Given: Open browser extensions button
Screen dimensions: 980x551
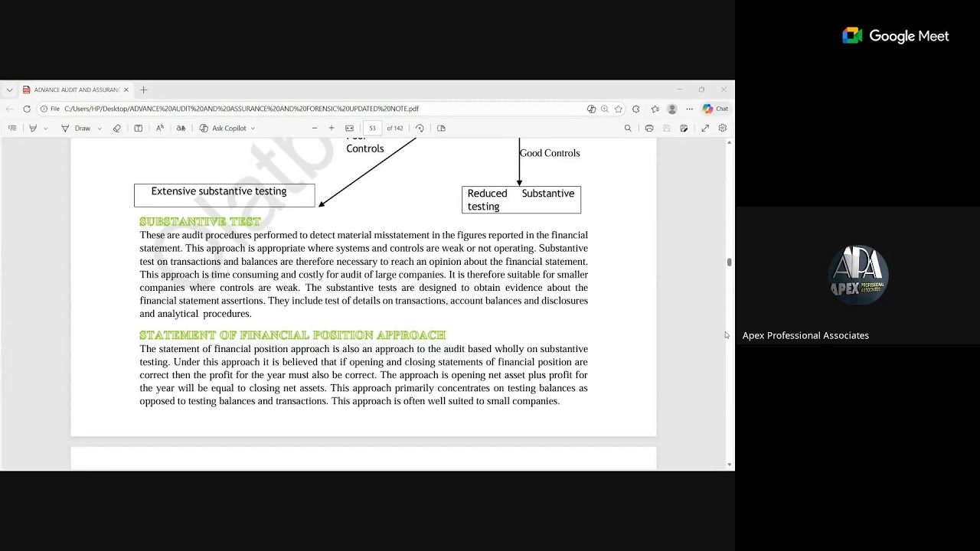Looking at the screenshot, I should click(635, 109).
